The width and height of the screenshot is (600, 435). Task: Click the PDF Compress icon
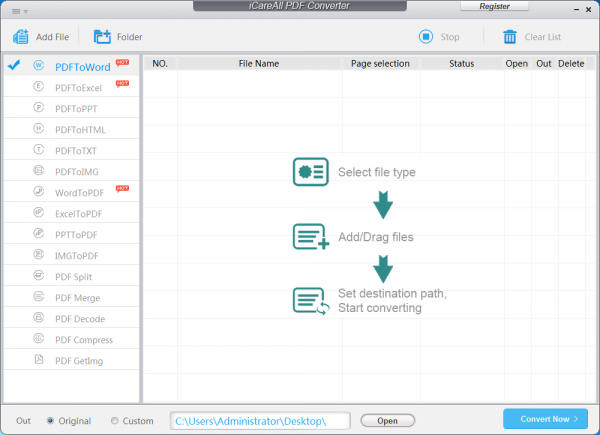tap(39, 339)
